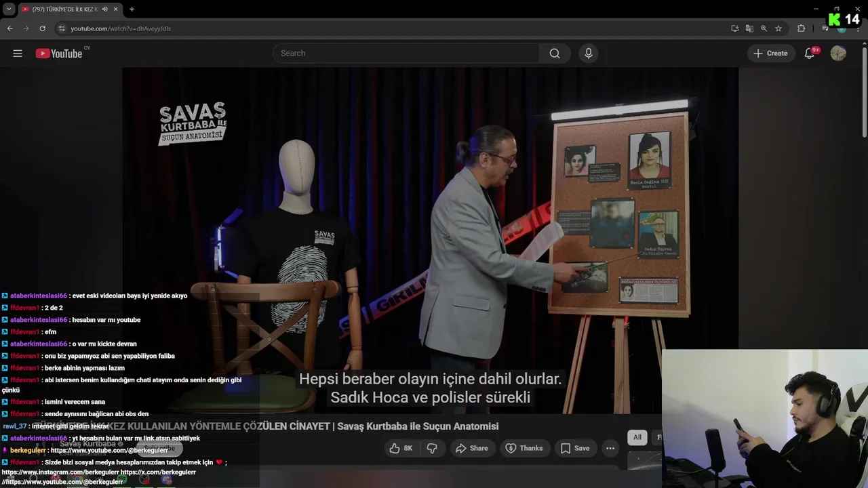Go back with browser back arrow
Image resolution: width=868 pixels, height=488 pixels.
point(9,28)
